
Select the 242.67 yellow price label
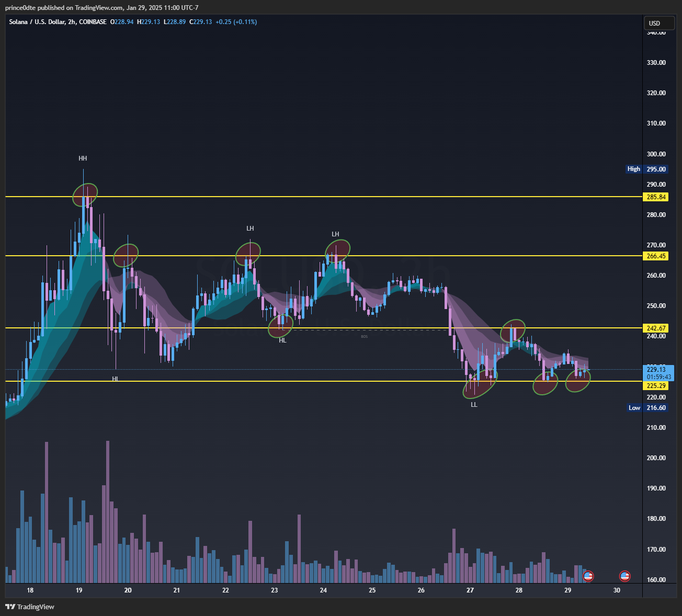pos(656,328)
